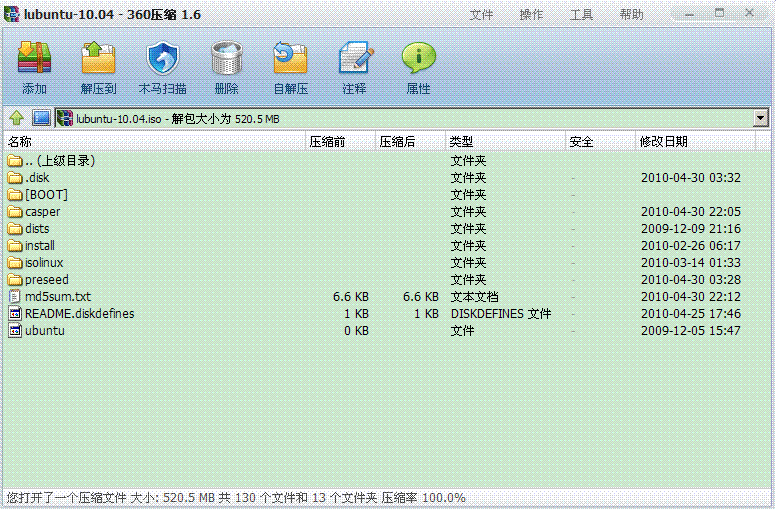Click the archive icon in the path bar
776x509 pixels.
coord(65,119)
